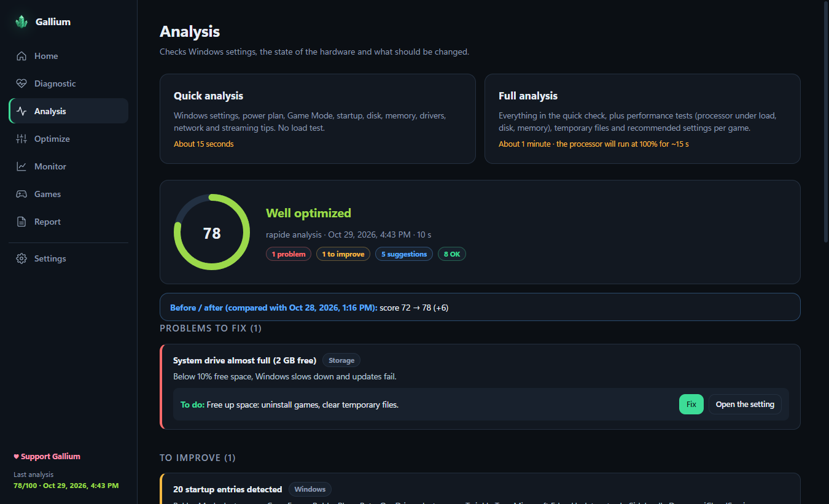Open Diagnostic via its heartbeat icon
829x504 pixels.
click(x=21, y=83)
